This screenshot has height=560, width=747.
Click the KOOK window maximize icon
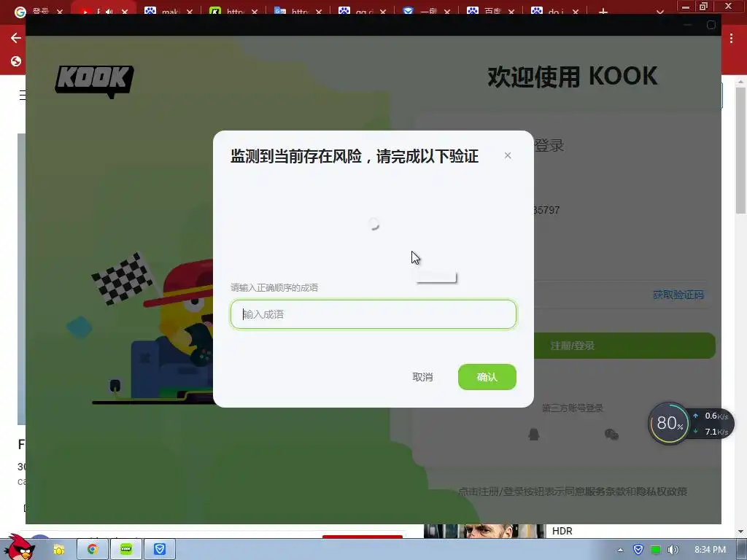tap(711, 25)
